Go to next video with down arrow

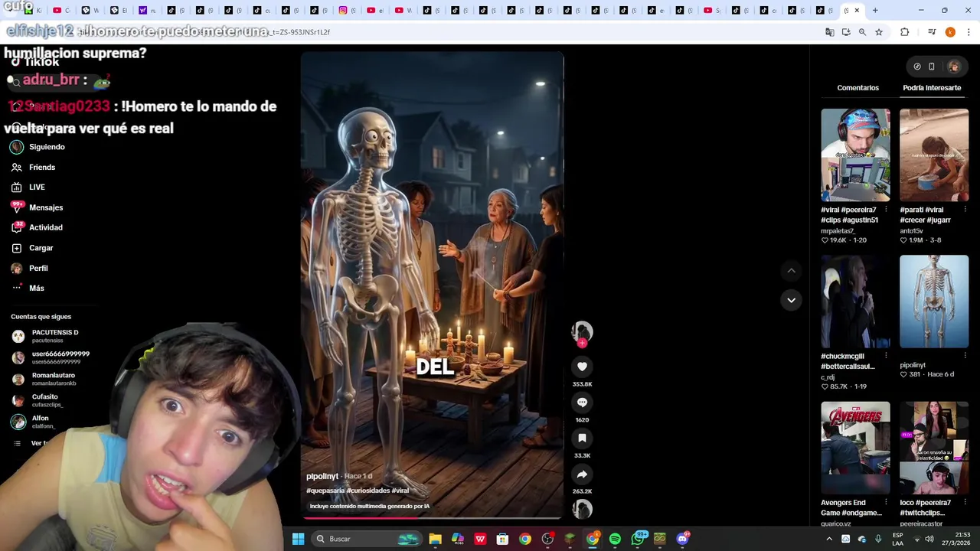click(791, 300)
